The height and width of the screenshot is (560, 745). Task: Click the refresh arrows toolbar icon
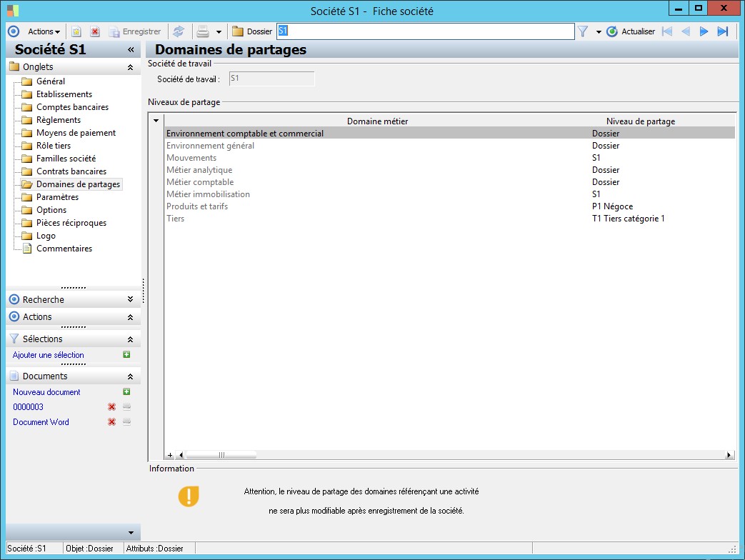point(179,31)
